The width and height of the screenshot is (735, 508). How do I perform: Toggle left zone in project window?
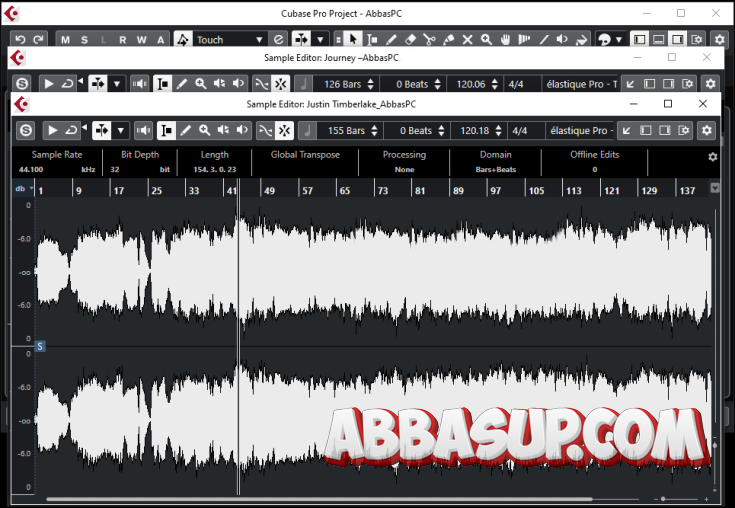click(639, 40)
